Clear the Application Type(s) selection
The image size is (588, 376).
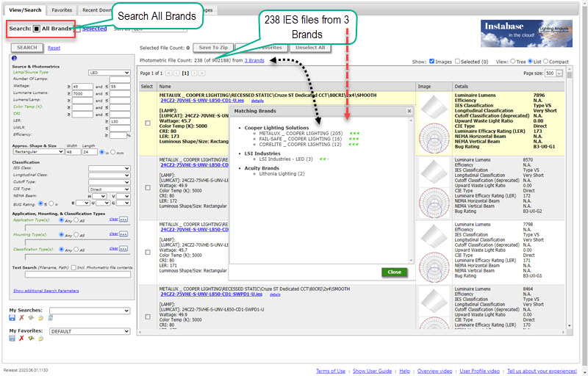pos(114,219)
